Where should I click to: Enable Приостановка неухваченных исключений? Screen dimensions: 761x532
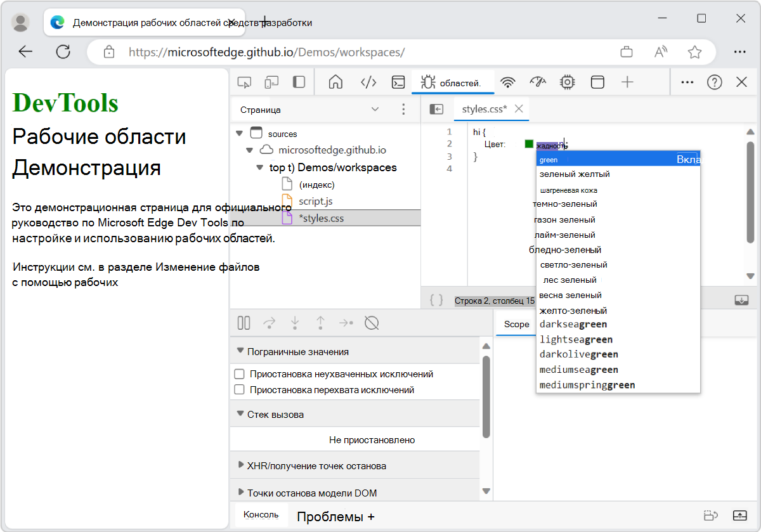pos(240,374)
